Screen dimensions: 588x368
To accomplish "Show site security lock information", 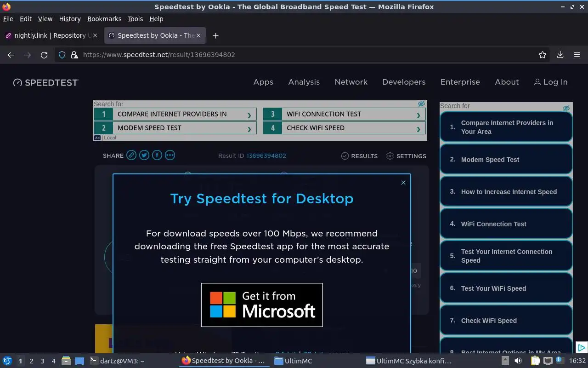I will pyautogui.click(x=74, y=55).
